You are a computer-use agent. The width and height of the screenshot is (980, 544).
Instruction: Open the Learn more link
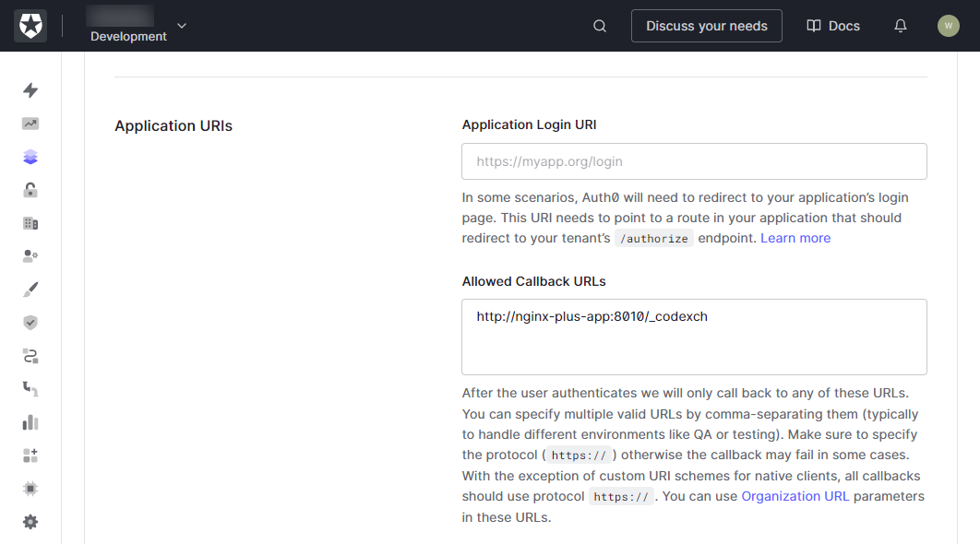click(795, 237)
